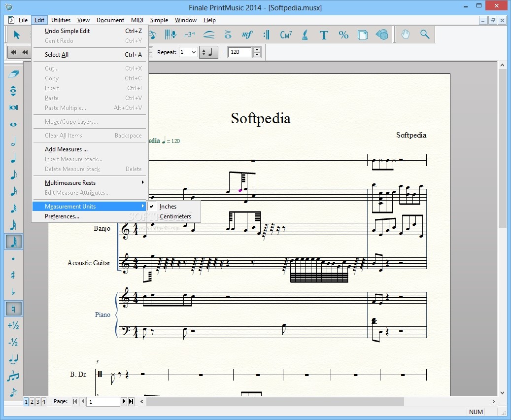Choose Centimeters as measurement unit

point(174,216)
